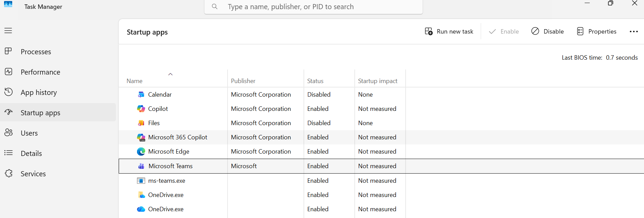Viewport: 644px width, 218px height.
Task: Click the Startup apps page heading
Action: coord(147,32)
